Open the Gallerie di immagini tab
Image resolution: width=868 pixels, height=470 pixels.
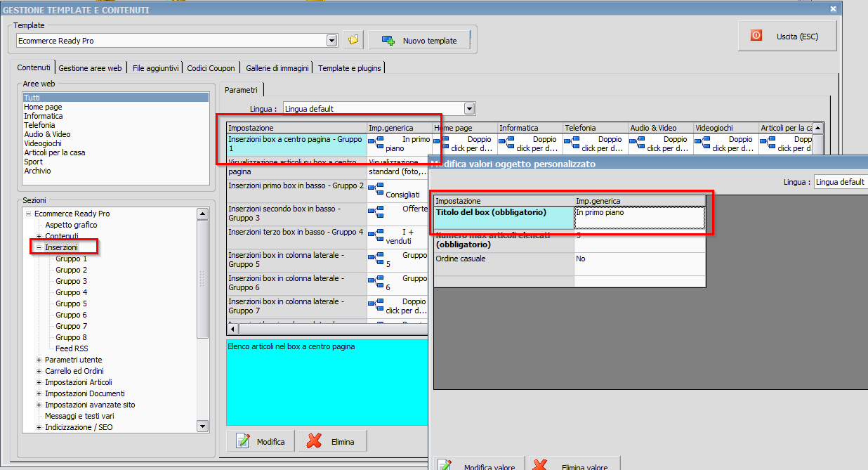coord(277,68)
